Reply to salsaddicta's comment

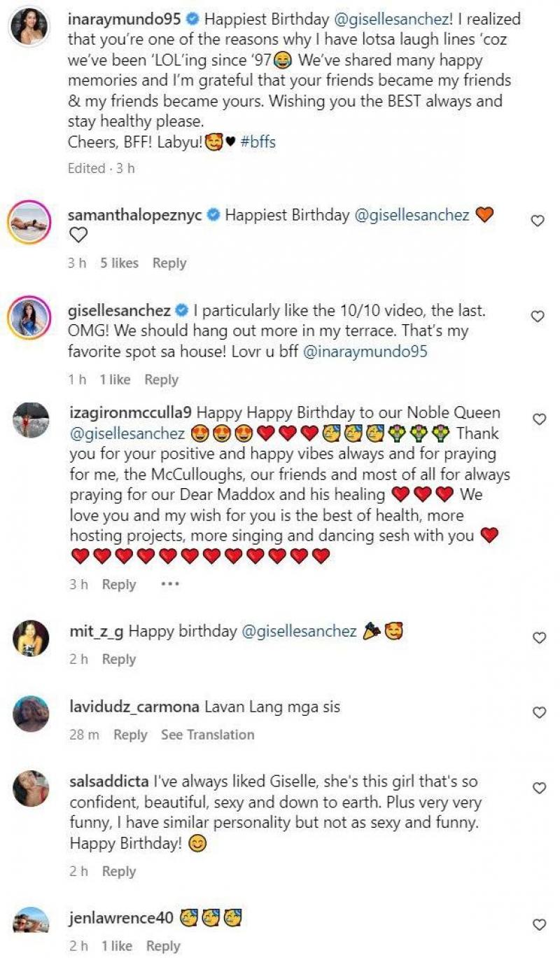point(118,871)
